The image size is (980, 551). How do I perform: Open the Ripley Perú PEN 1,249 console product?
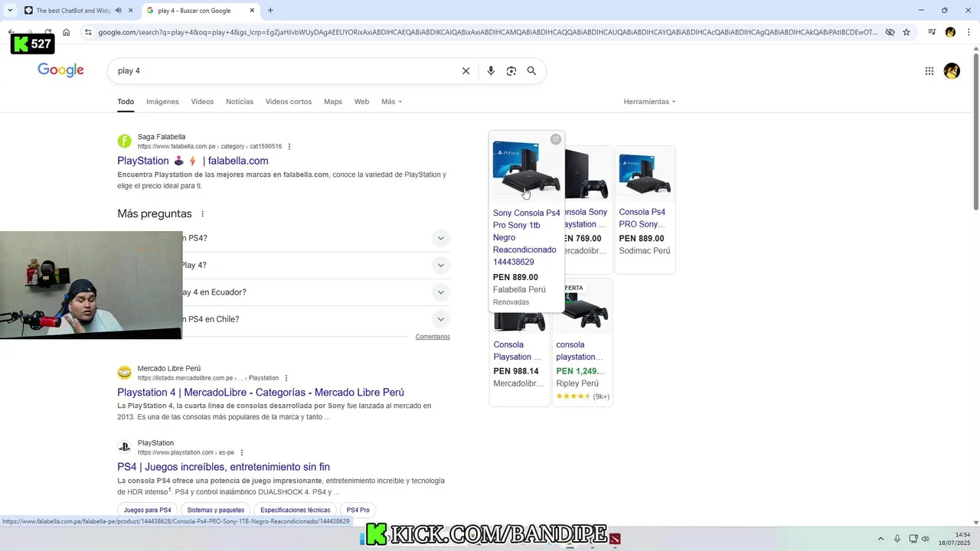(582, 342)
